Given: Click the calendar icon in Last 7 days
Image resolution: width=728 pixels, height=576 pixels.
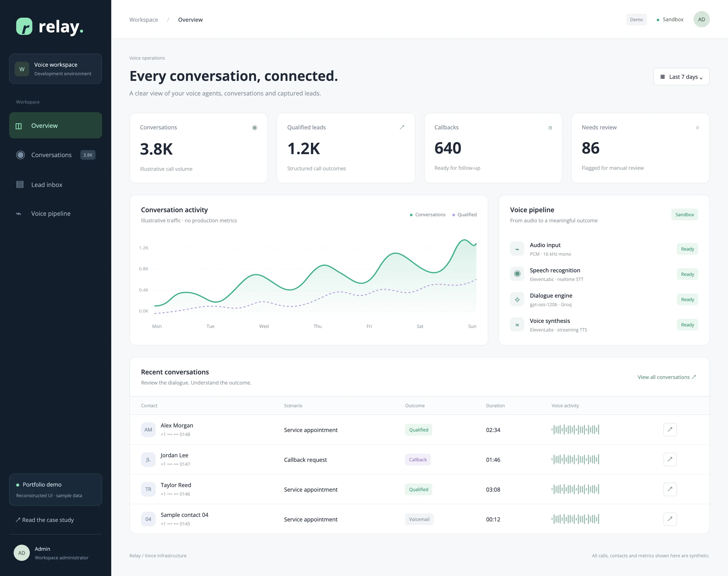Looking at the screenshot, I should coord(662,77).
